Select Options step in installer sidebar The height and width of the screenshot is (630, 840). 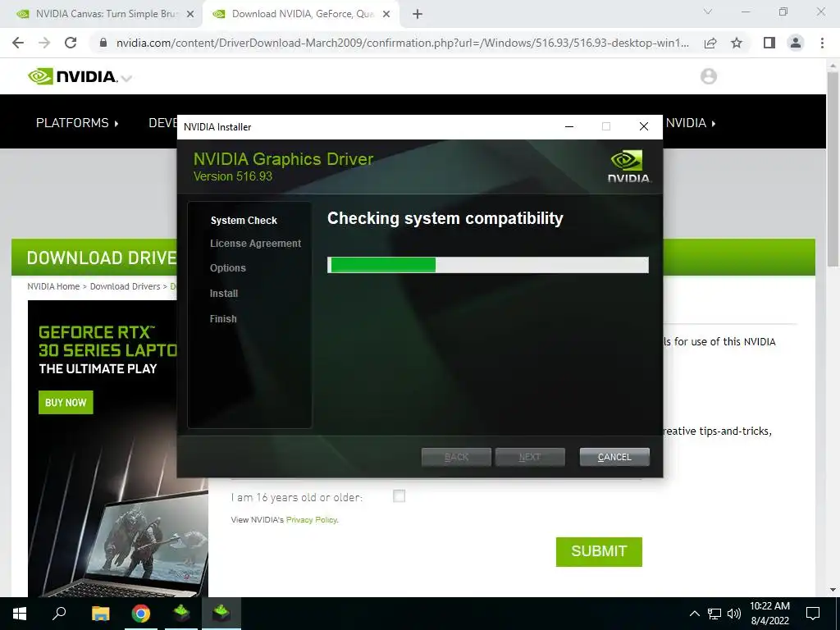click(228, 268)
